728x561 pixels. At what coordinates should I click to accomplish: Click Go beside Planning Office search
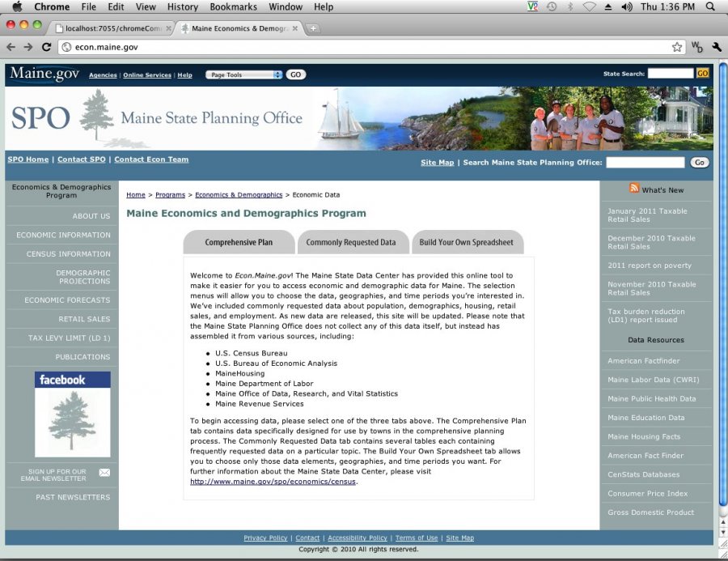(x=699, y=162)
